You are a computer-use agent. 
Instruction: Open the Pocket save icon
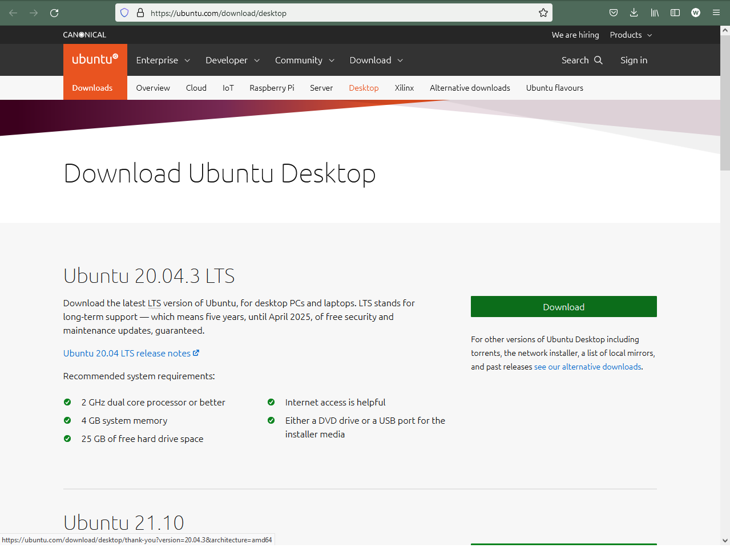click(x=614, y=13)
